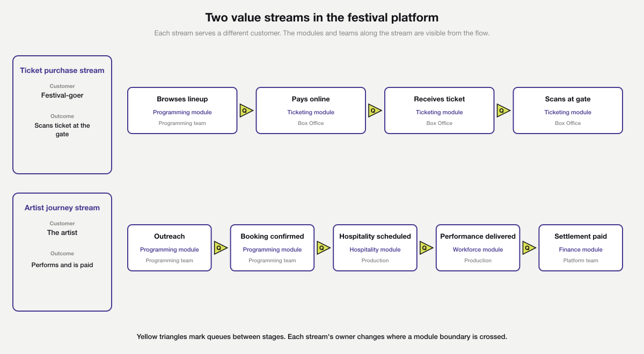Select the Booking confirmed stage
The image size is (644, 354).
(272, 247)
